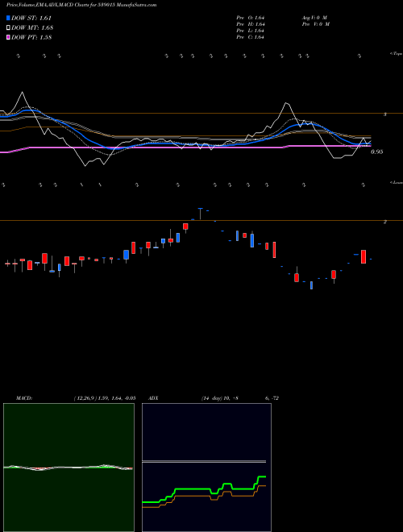Click the 'Pre O: 1.64' value
Image resolution: width=403 pixels, height=532 pixels.
pos(251,18)
